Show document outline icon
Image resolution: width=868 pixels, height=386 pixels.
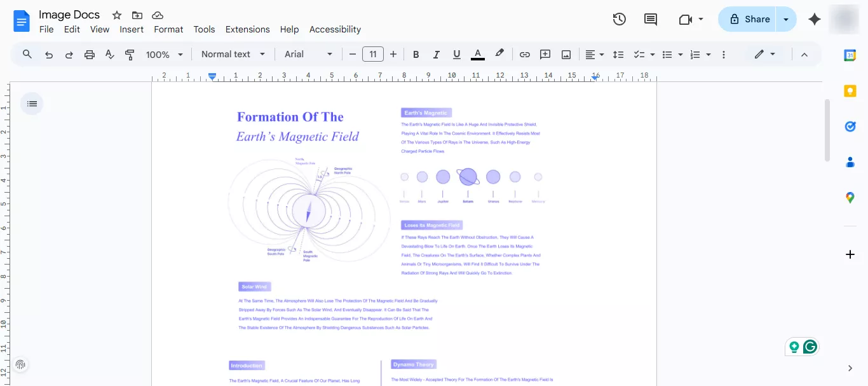pos(32,104)
